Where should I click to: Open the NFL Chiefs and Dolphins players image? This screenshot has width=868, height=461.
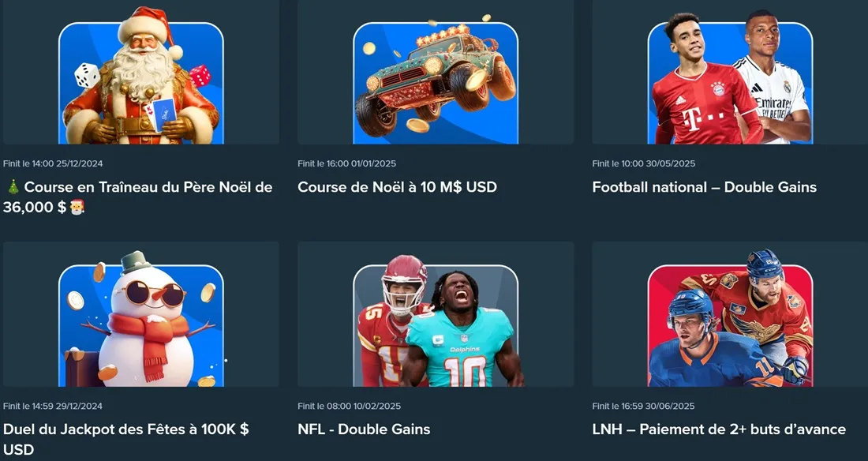pos(436,320)
